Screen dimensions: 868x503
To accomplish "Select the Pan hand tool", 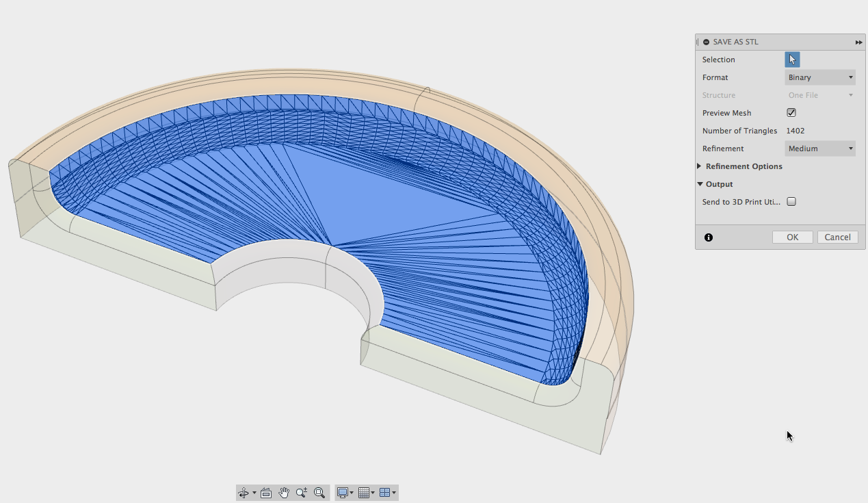I will tap(284, 493).
